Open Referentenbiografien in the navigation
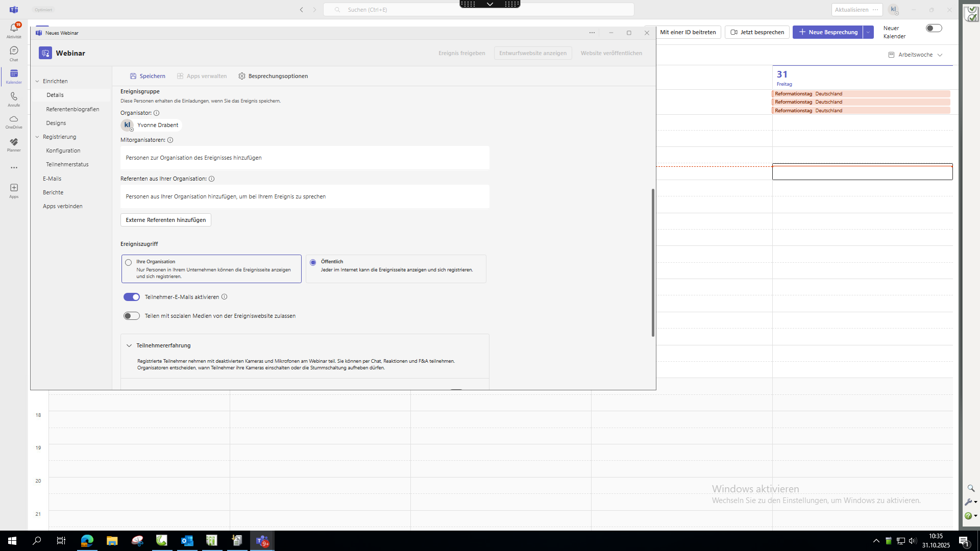Viewport: 980px width, 551px height. pos(72,109)
